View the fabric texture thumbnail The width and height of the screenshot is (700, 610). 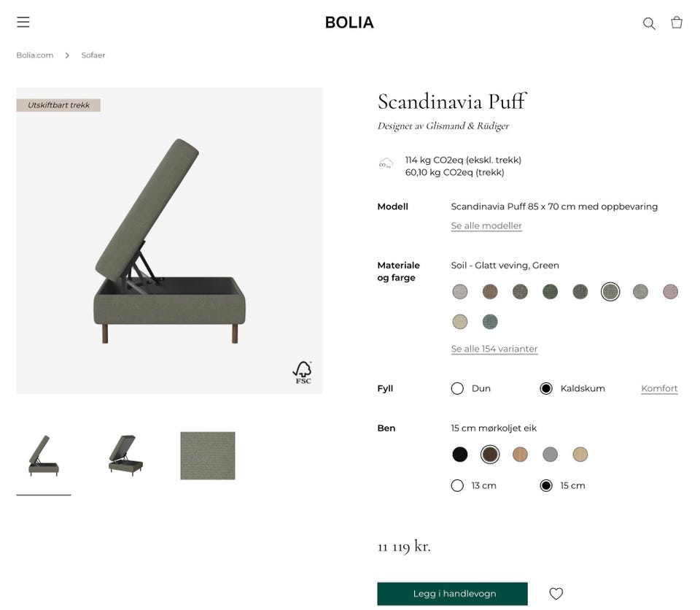click(x=208, y=456)
